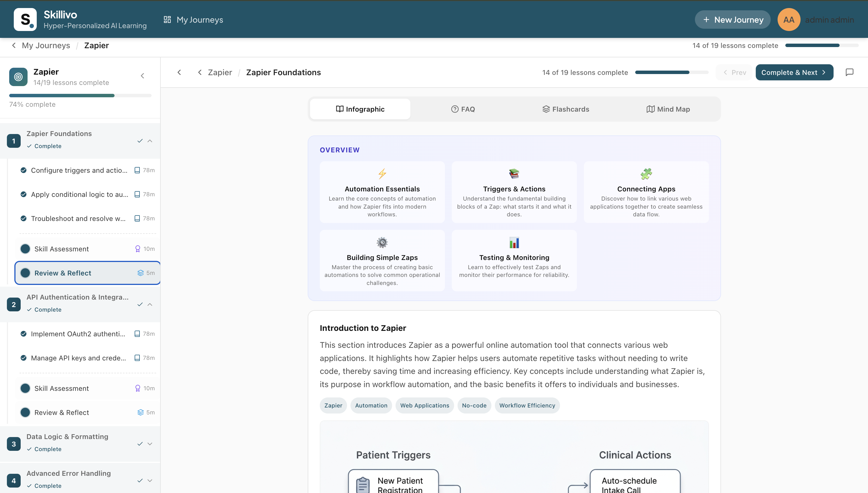Click module number 3 badge
Image resolution: width=868 pixels, height=493 pixels.
(x=13, y=444)
